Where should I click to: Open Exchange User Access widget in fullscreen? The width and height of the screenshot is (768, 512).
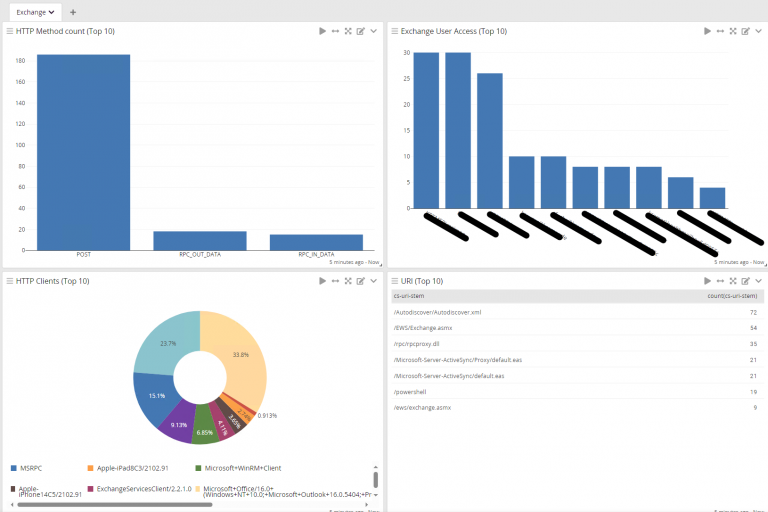pyautogui.click(x=732, y=31)
